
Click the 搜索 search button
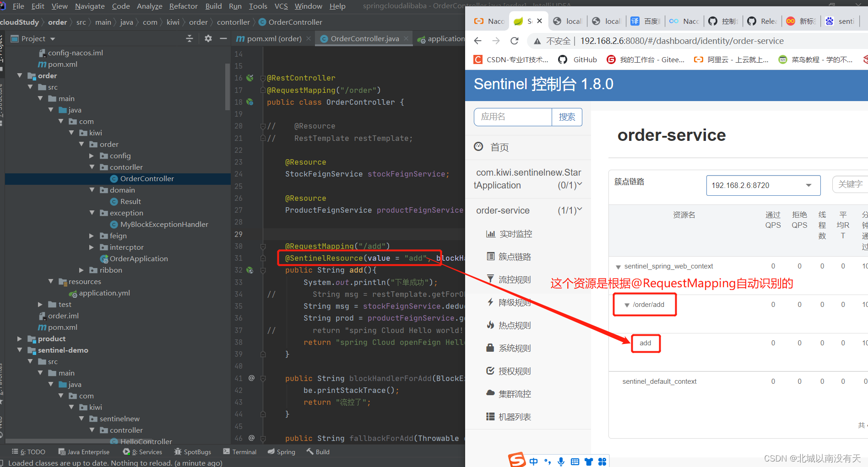(x=567, y=117)
